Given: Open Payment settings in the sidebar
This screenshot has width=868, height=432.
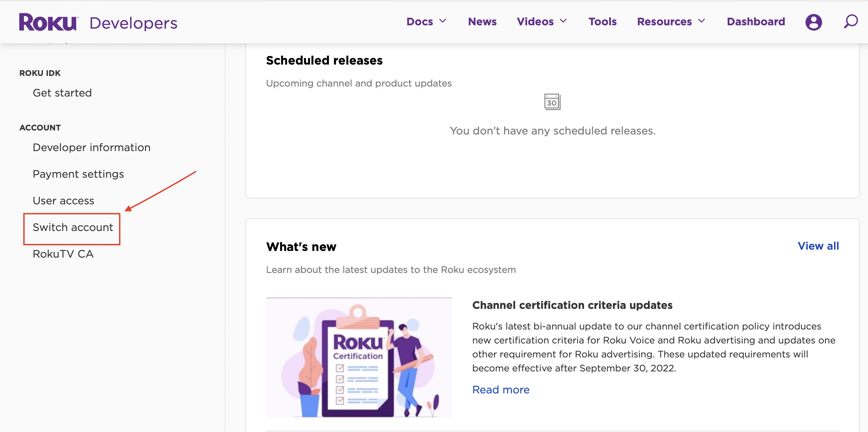Looking at the screenshot, I should pyautogui.click(x=78, y=174).
